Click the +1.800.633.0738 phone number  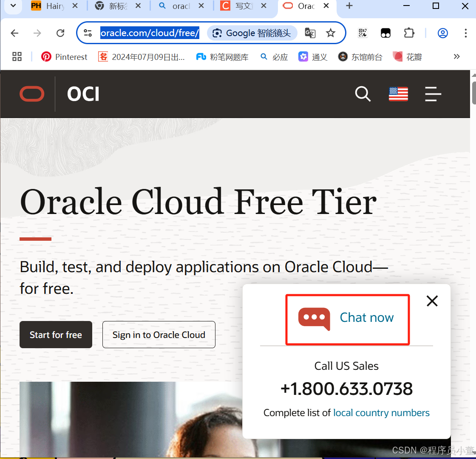[x=346, y=389]
